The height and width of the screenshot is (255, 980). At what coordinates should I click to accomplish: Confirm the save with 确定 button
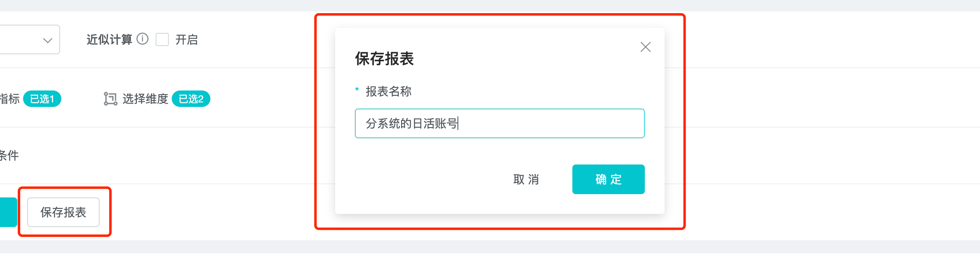click(608, 179)
